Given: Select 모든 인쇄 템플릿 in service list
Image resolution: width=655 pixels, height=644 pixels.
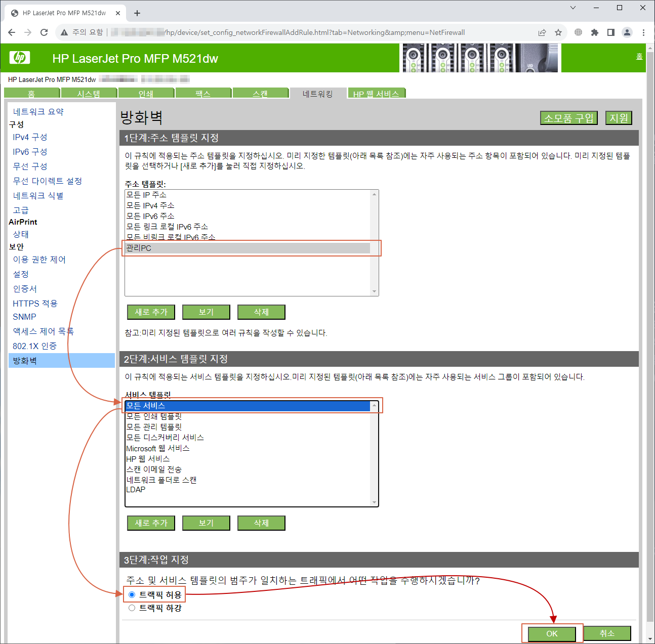Looking at the screenshot, I should [x=248, y=416].
